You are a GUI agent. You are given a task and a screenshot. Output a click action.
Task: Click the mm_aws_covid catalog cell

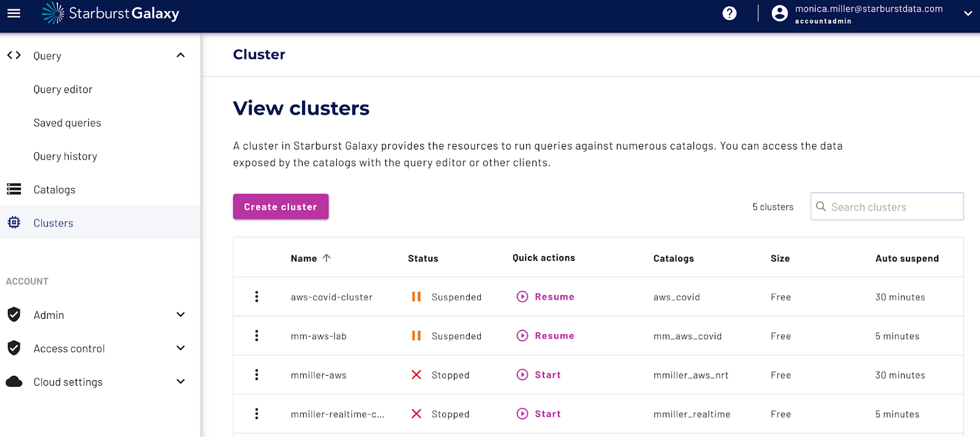point(688,337)
